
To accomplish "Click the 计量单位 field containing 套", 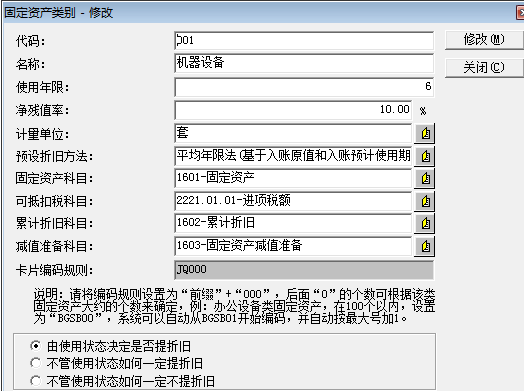I will point(293,134).
